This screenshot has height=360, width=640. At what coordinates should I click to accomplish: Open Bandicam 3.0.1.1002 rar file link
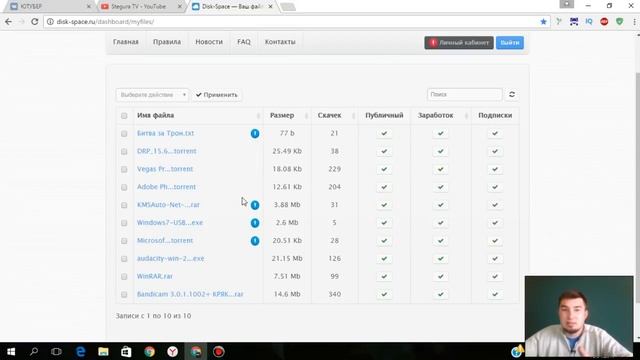[190, 294]
